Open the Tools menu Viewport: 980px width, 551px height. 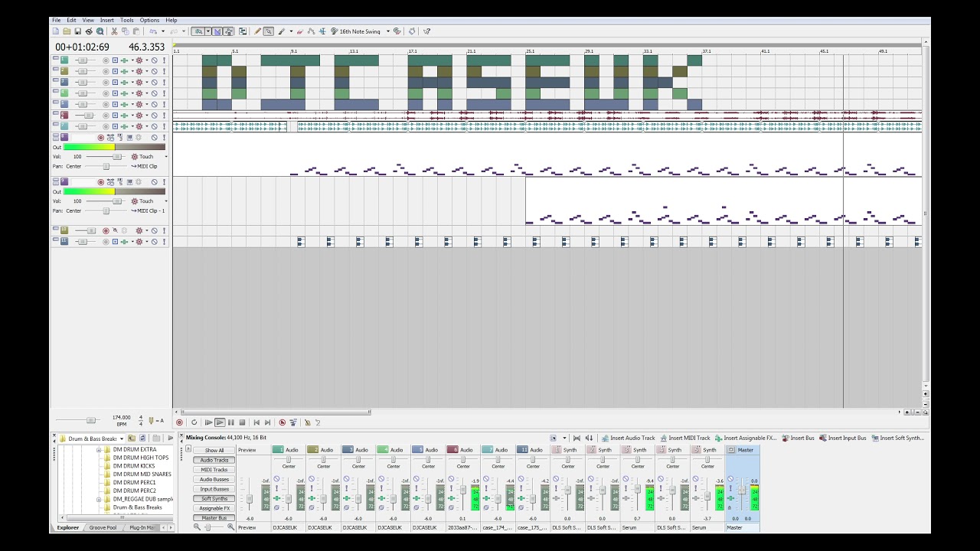pyautogui.click(x=126, y=20)
